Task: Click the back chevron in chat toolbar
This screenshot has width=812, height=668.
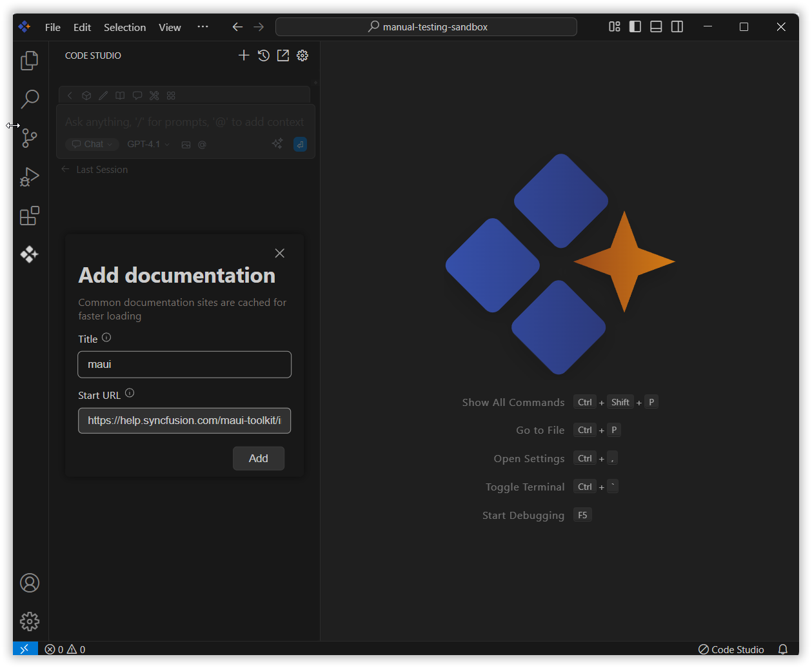Action: (70, 96)
